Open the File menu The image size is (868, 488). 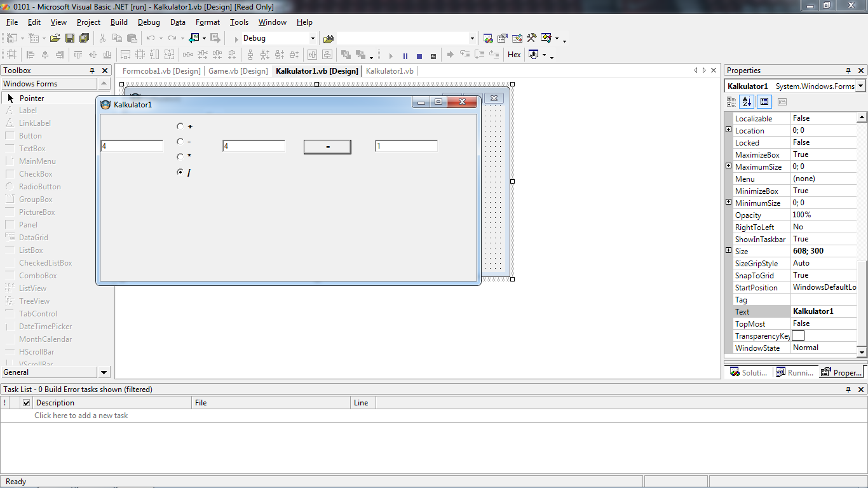tap(12, 22)
